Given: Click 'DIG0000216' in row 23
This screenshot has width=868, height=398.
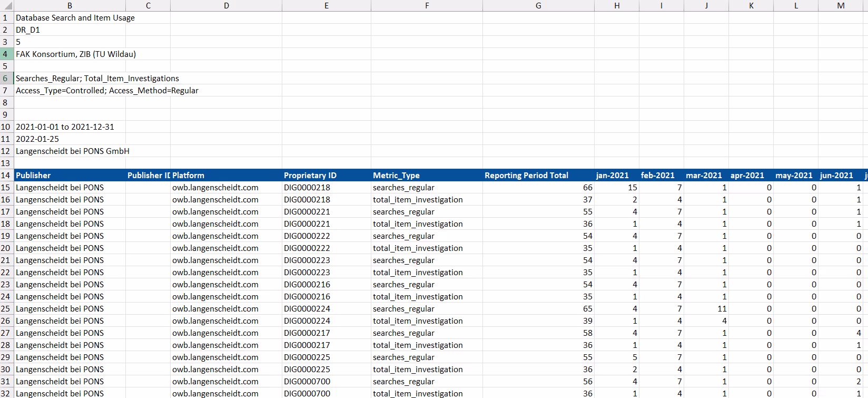Looking at the screenshot, I should tap(327, 285).
